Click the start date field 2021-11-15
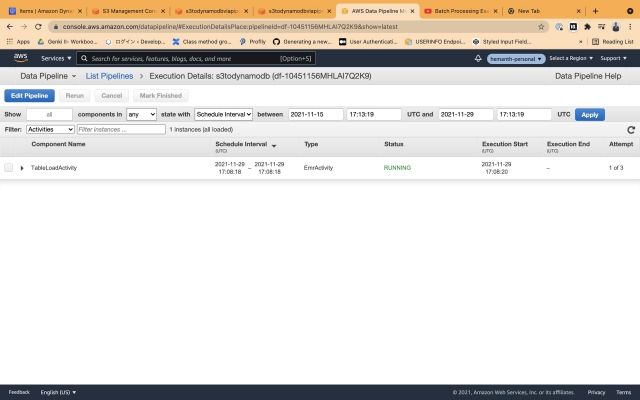Image resolution: width=640 pixels, height=400 pixels. [316, 114]
